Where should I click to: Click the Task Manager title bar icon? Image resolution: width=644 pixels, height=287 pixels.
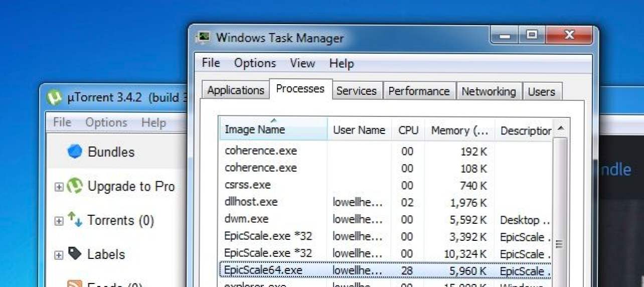[203, 38]
